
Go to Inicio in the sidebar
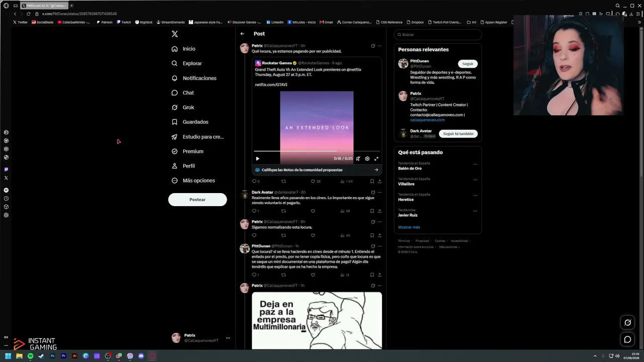[x=183, y=49]
